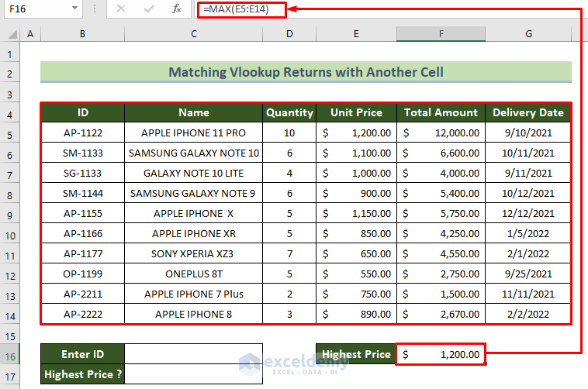Select column A header
This screenshot has height=389, width=588.
30,34
